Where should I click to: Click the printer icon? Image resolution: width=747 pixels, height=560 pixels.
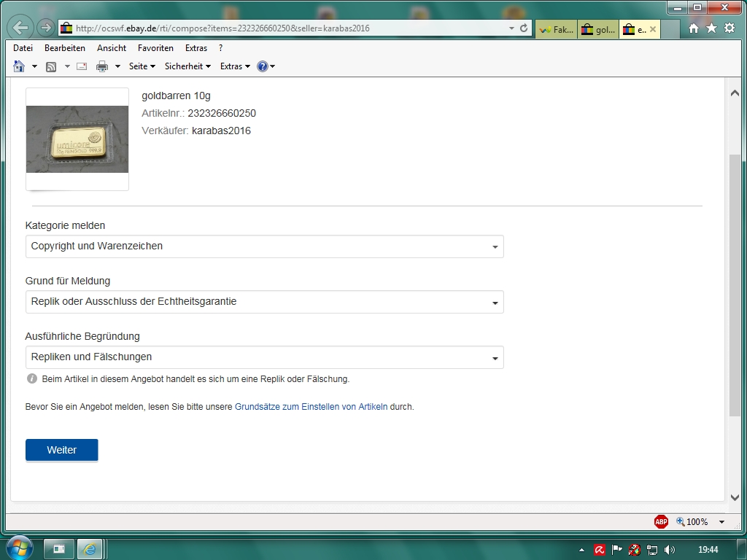pyautogui.click(x=102, y=66)
